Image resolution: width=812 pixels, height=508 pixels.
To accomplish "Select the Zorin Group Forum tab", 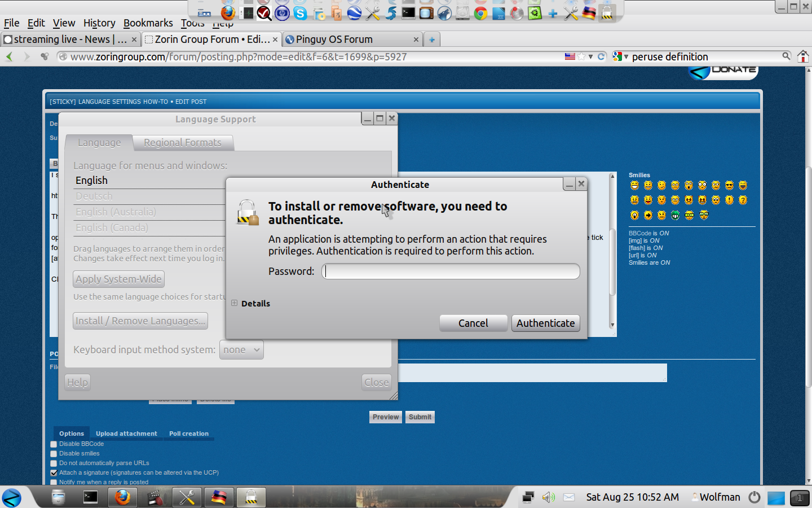I will [211, 40].
